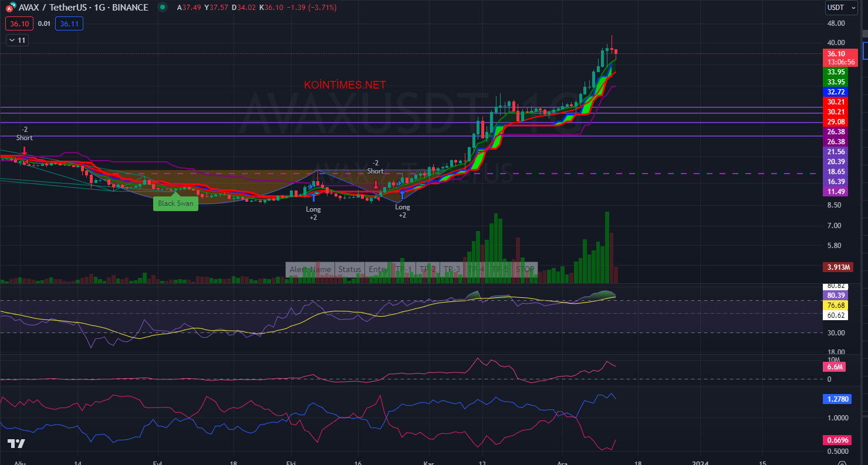The height and width of the screenshot is (465, 868).
Task: Click the first blue Long +2 arrow
Action: click(x=313, y=198)
